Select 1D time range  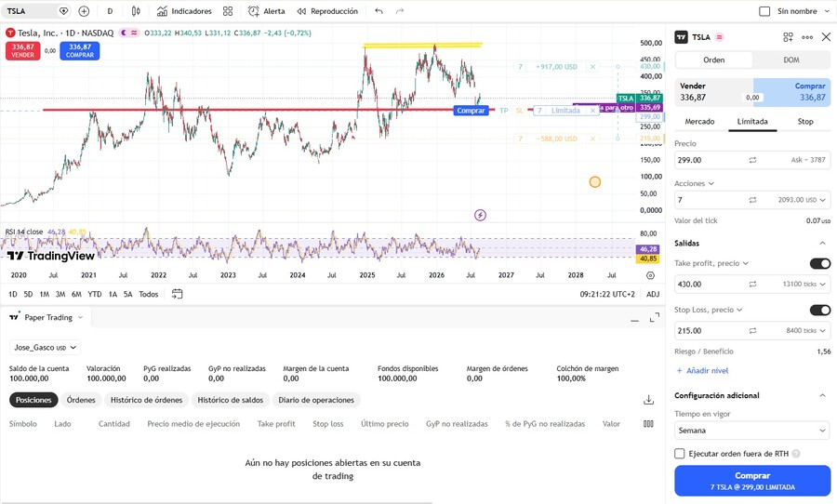[x=13, y=294]
